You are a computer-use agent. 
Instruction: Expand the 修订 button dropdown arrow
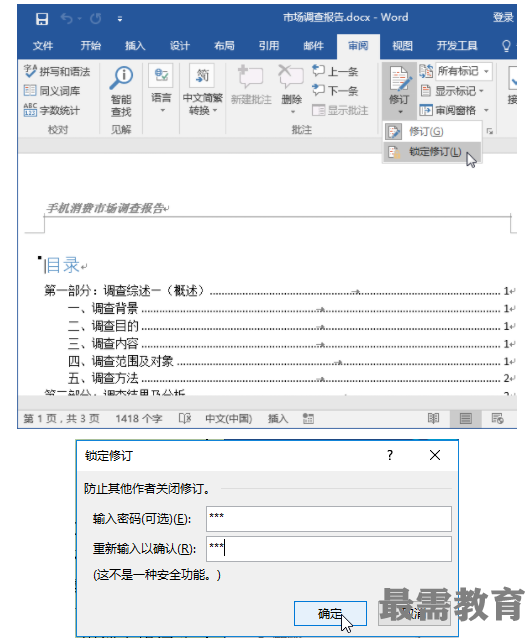[400, 112]
